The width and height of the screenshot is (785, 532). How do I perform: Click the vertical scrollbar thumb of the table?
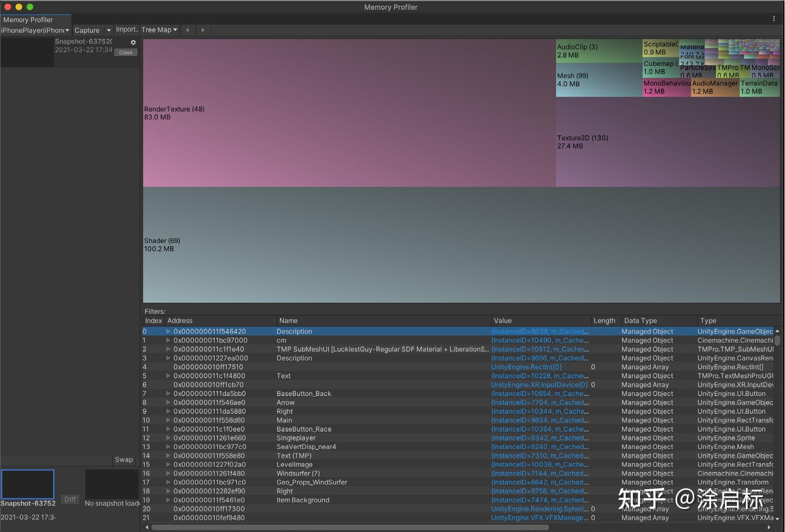[x=777, y=340]
